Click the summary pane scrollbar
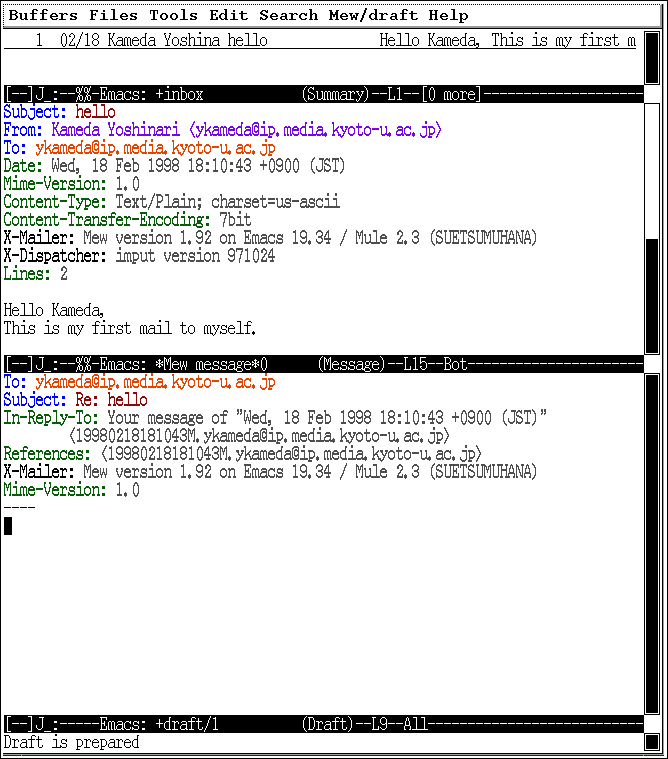This screenshot has width=668, height=759. pyautogui.click(x=652, y=58)
